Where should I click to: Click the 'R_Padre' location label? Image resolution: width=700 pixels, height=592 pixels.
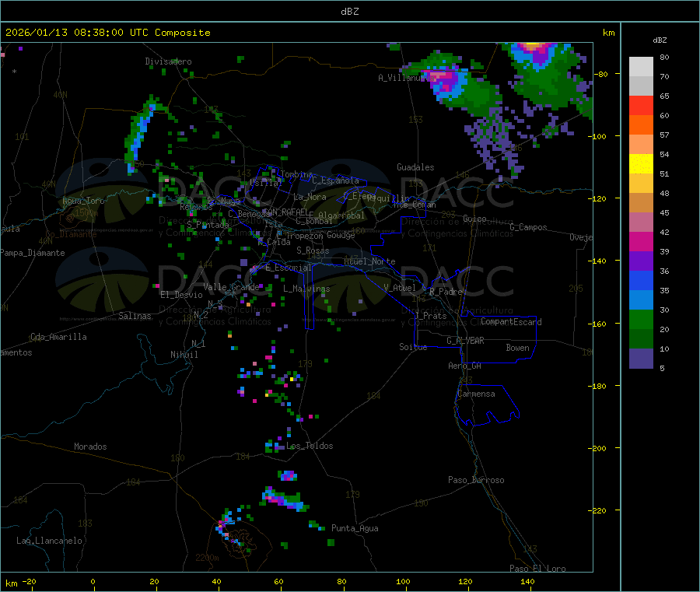[446, 292]
